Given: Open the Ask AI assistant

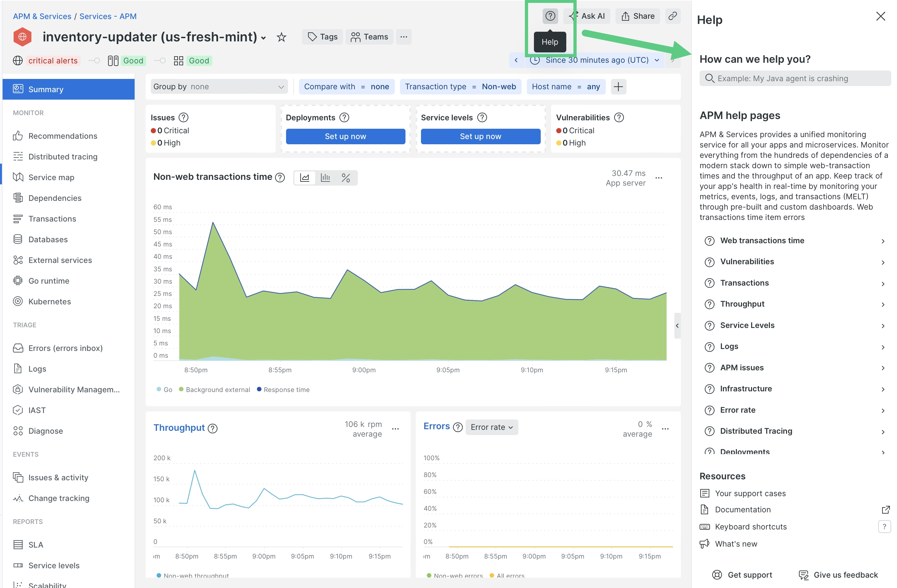Looking at the screenshot, I should coord(587,16).
